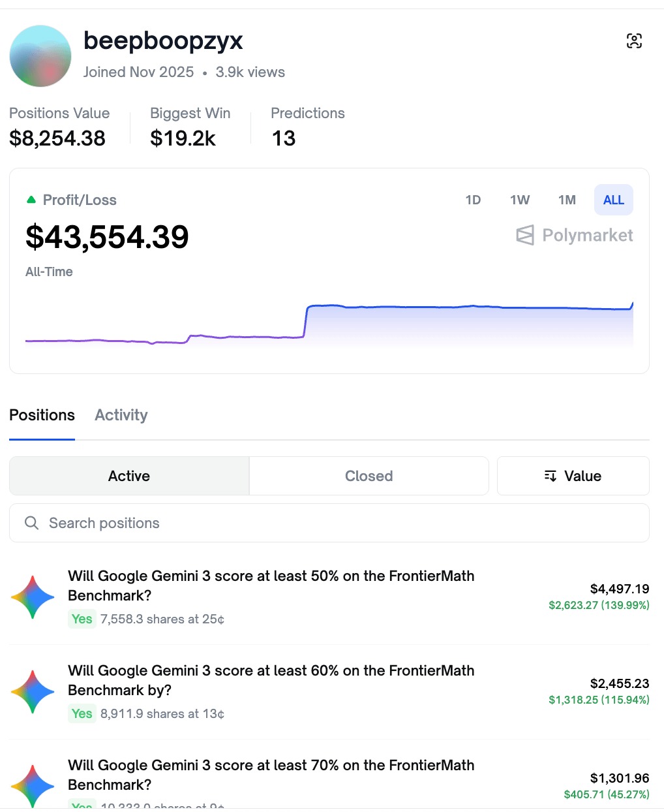Show Active positions
664x812 pixels.
tap(129, 476)
